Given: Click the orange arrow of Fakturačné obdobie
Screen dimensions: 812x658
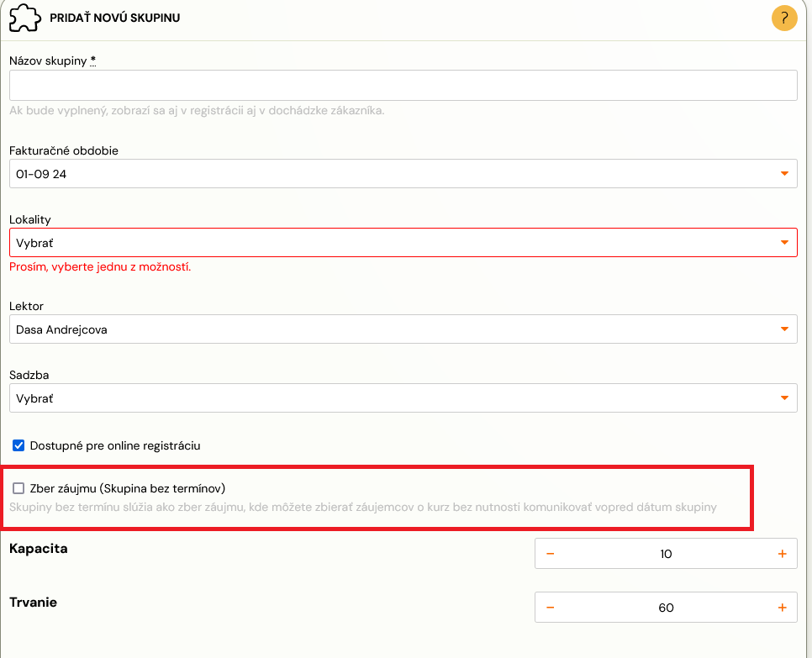Looking at the screenshot, I should pos(784,174).
